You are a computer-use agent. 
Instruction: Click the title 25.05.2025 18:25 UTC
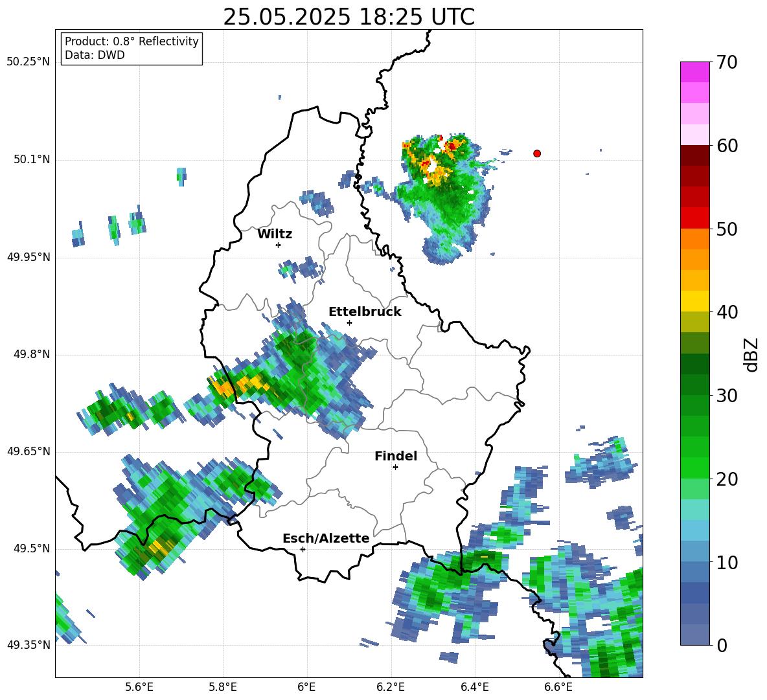(349, 17)
